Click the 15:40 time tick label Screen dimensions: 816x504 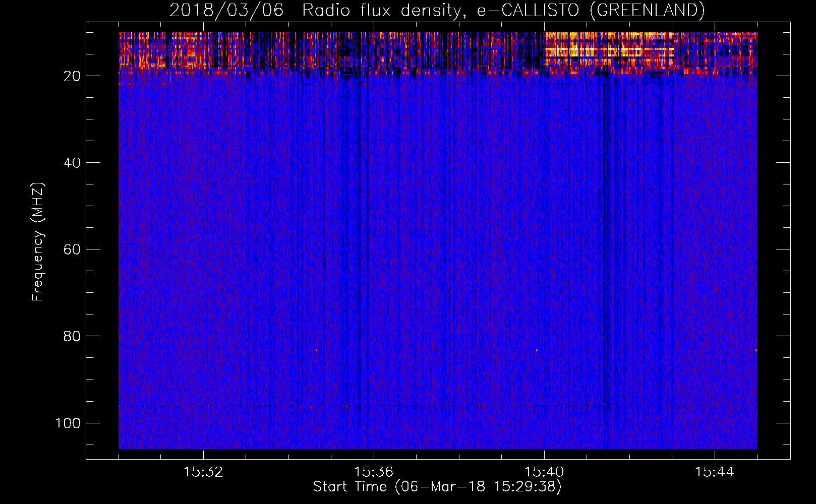pyautogui.click(x=544, y=472)
